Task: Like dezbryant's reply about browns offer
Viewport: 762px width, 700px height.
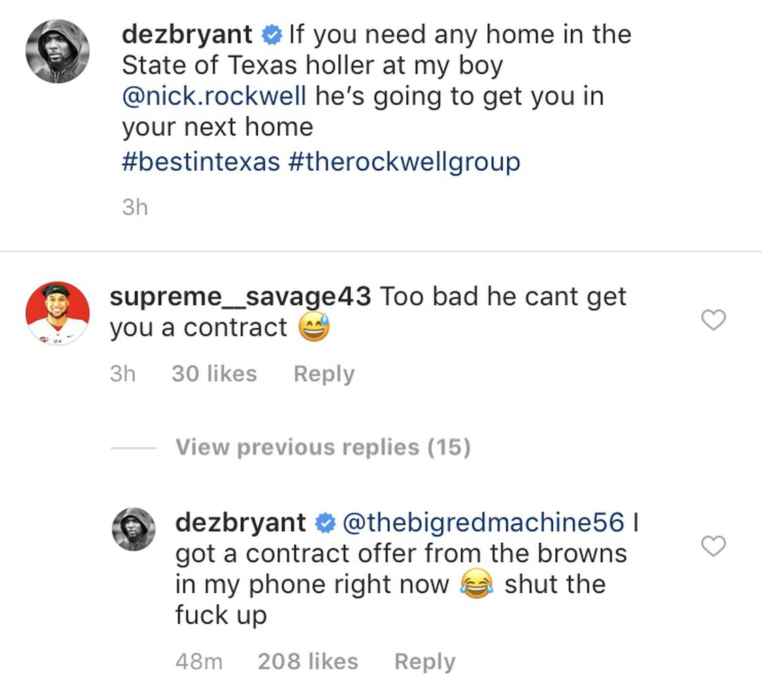Action: (714, 546)
